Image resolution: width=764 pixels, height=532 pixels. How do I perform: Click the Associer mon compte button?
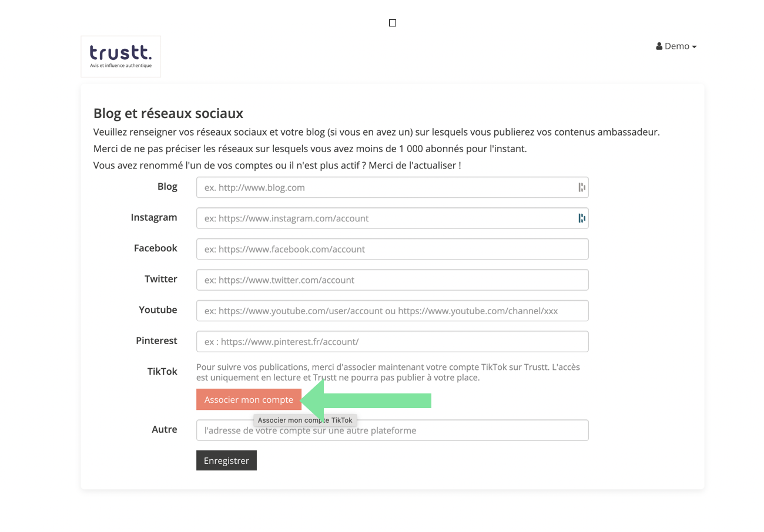(x=249, y=400)
